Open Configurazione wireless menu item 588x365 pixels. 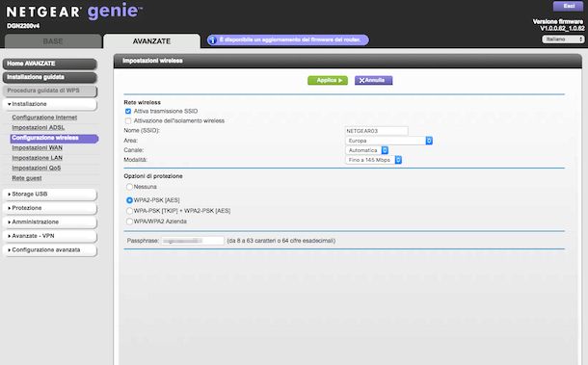54,139
